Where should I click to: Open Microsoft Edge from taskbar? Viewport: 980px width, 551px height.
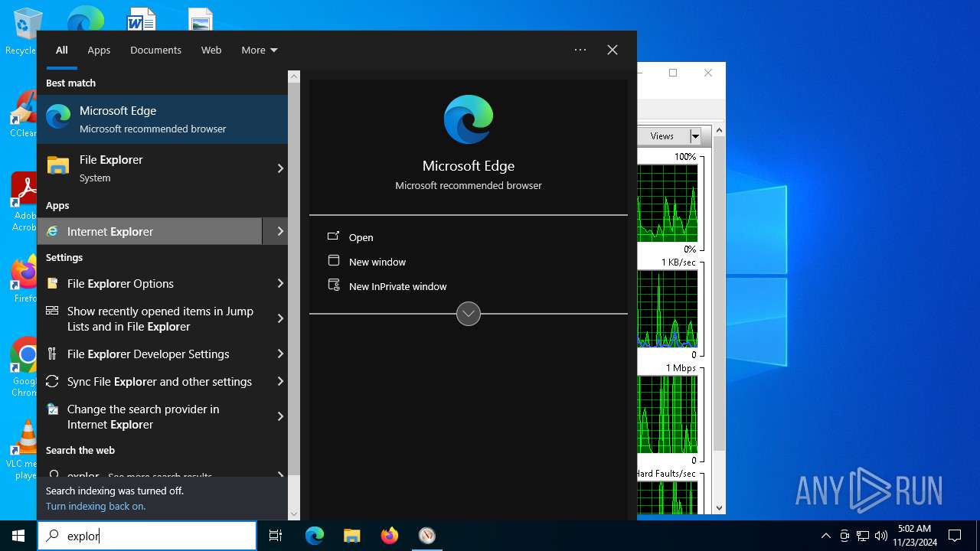(x=315, y=536)
